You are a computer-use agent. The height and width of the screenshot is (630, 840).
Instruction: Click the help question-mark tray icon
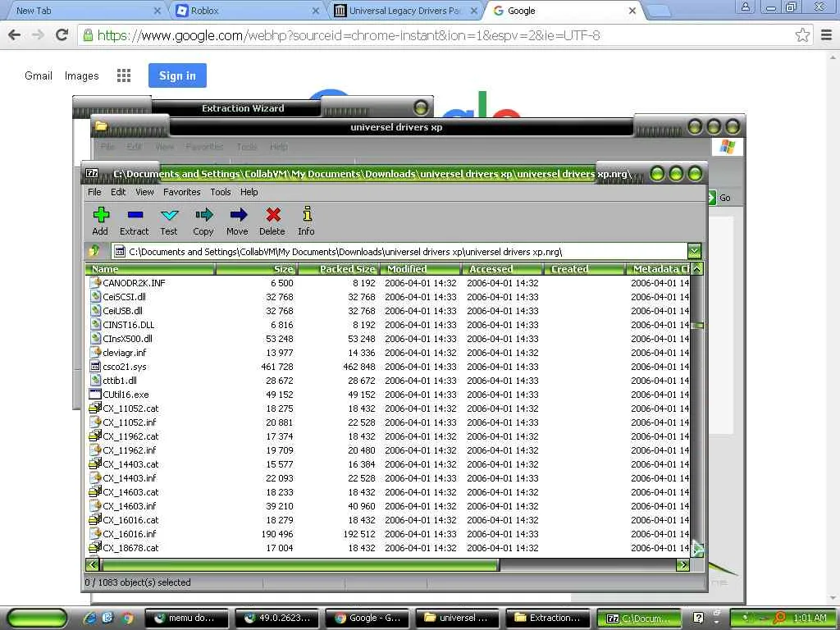pos(698,618)
